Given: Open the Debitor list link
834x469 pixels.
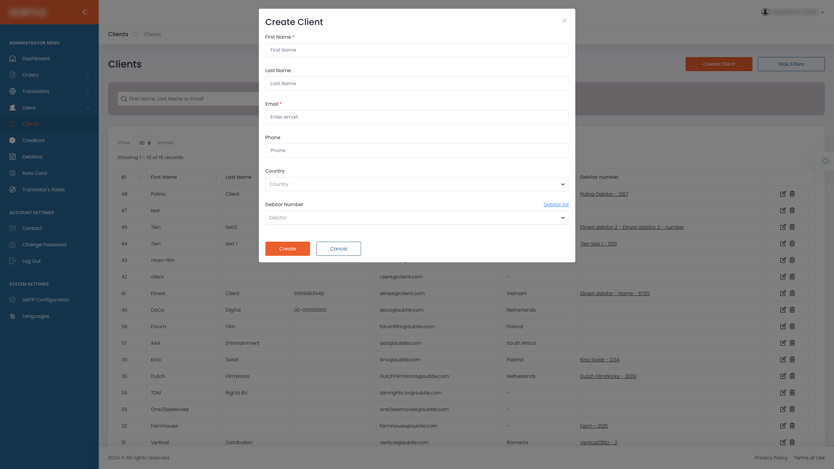Looking at the screenshot, I should (x=555, y=204).
